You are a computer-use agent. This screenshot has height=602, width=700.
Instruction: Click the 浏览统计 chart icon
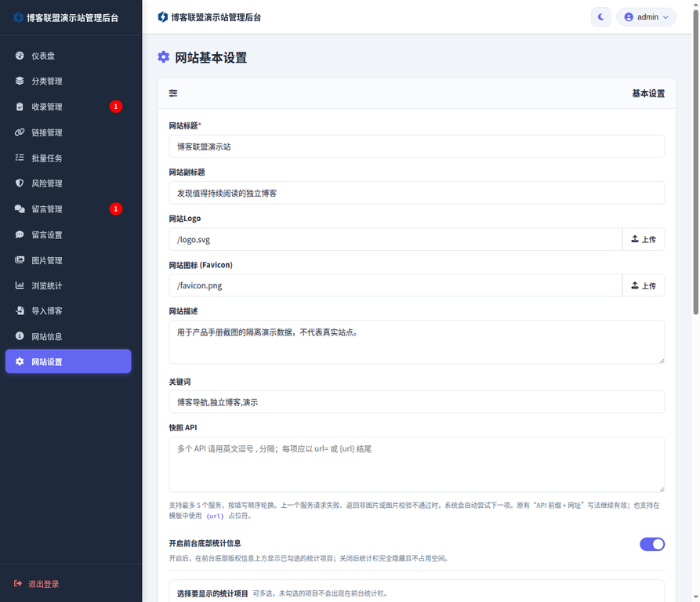(20, 285)
